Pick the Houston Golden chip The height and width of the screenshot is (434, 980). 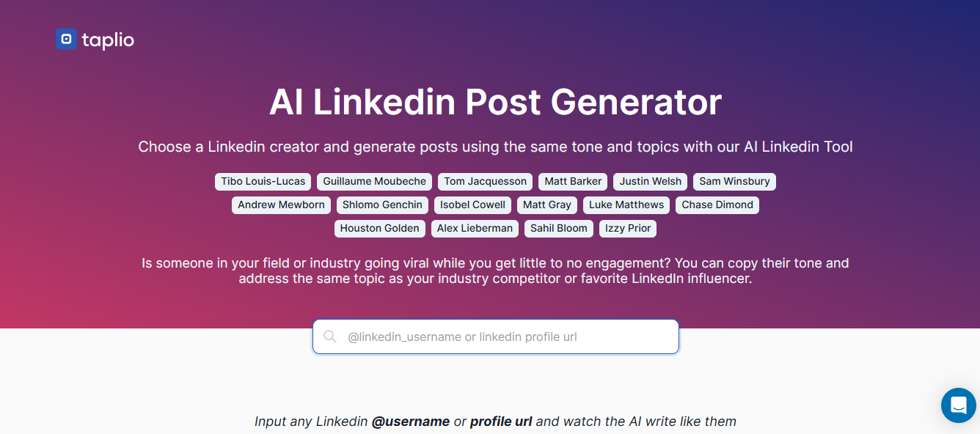click(379, 228)
